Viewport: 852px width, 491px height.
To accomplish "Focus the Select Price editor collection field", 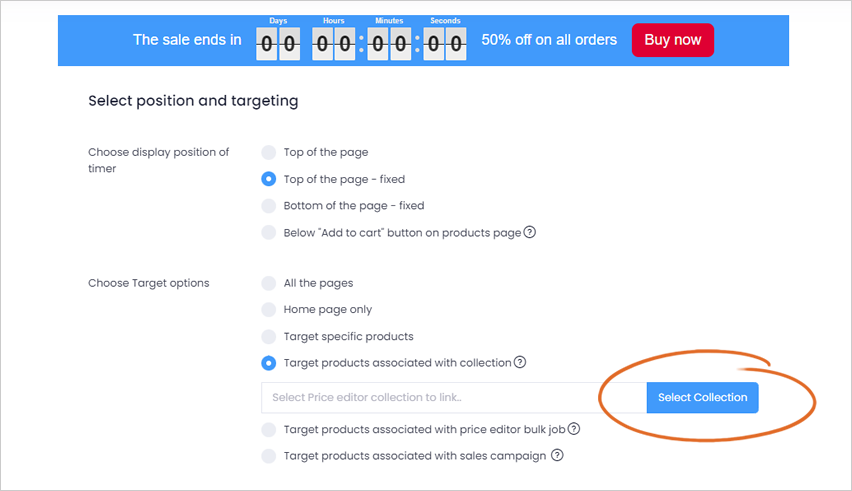I will coord(454,398).
